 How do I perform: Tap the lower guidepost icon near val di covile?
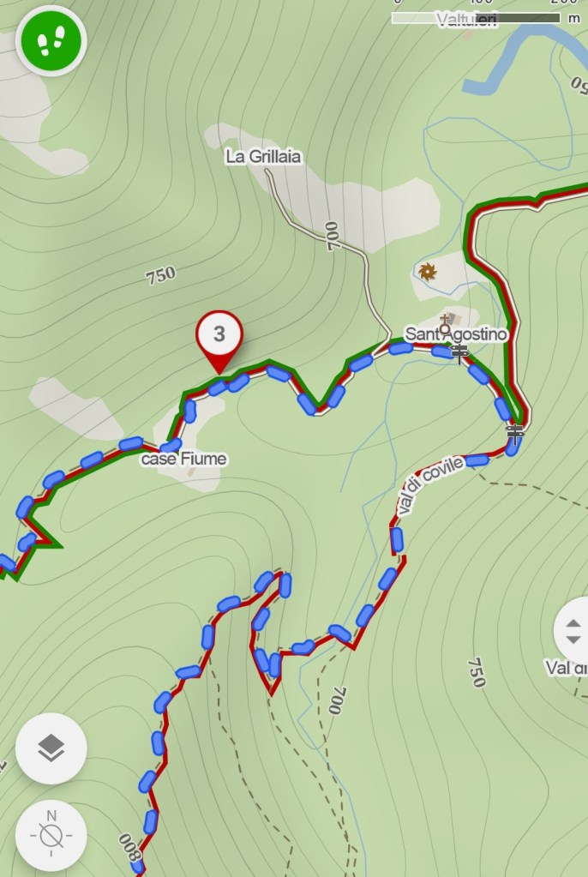point(515,434)
